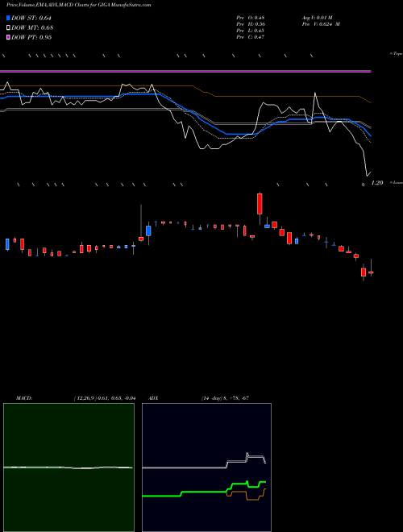This screenshot has width=403, height=532.
Task: Select the 'DOW ST: 0.64' legend label
Action: point(31,18)
